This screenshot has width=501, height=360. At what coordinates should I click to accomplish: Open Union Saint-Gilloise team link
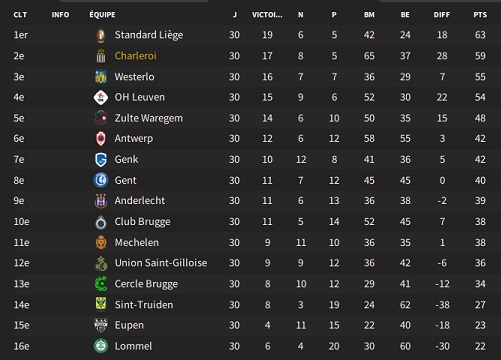[x=161, y=263]
